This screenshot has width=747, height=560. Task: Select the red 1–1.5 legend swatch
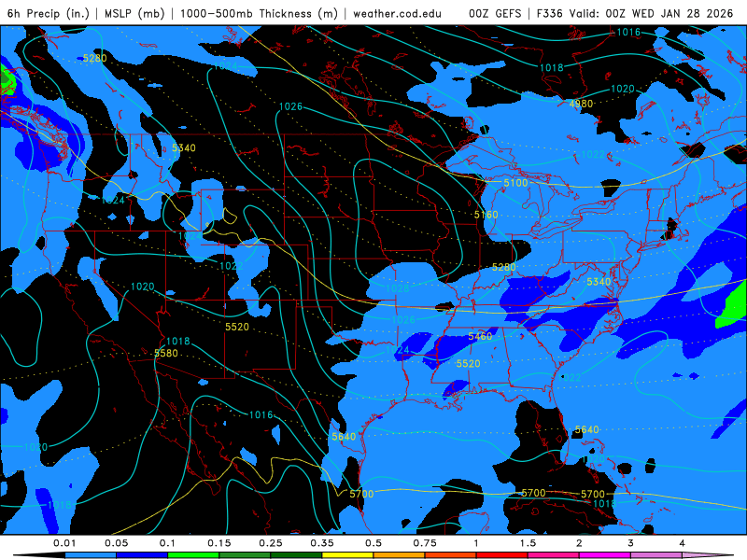[x=502, y=555]
